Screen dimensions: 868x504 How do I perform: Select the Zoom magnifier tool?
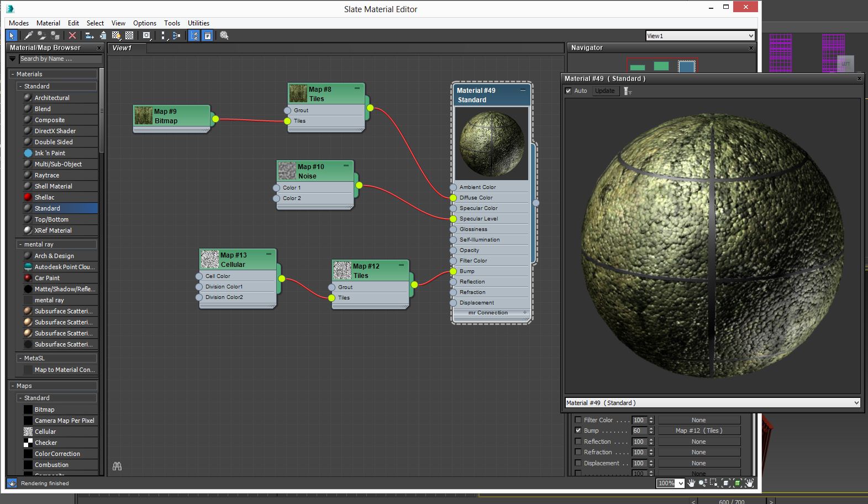click(702, 483)
